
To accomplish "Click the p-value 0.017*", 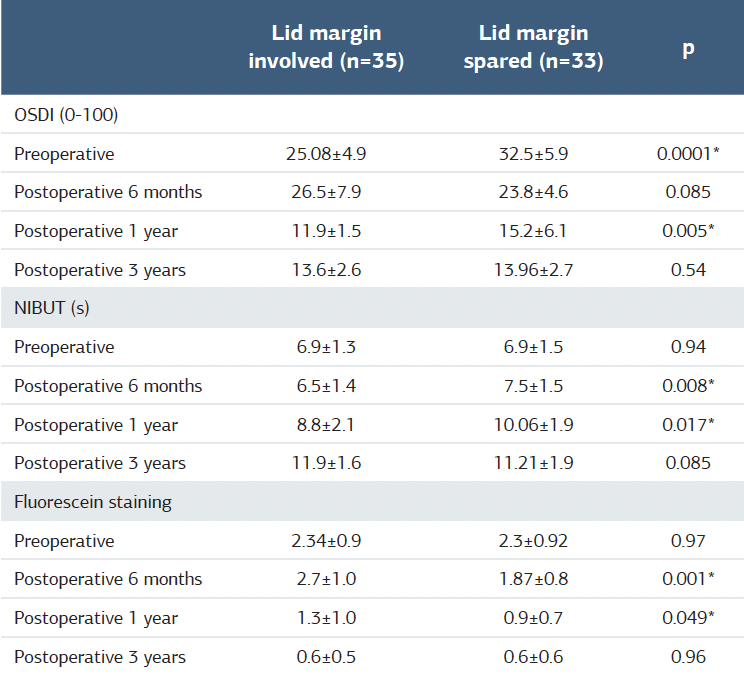I will (x=688, y=425).
